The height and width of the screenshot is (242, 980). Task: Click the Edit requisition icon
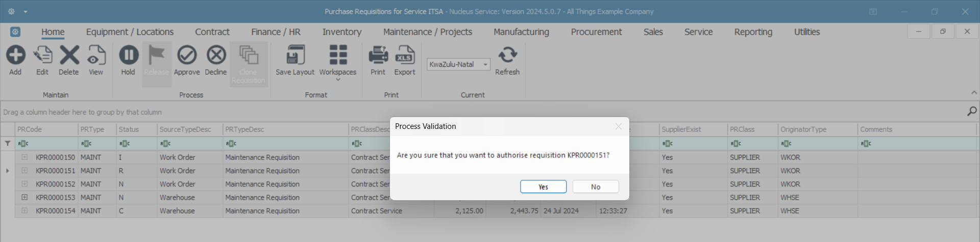tap(42, 56)
